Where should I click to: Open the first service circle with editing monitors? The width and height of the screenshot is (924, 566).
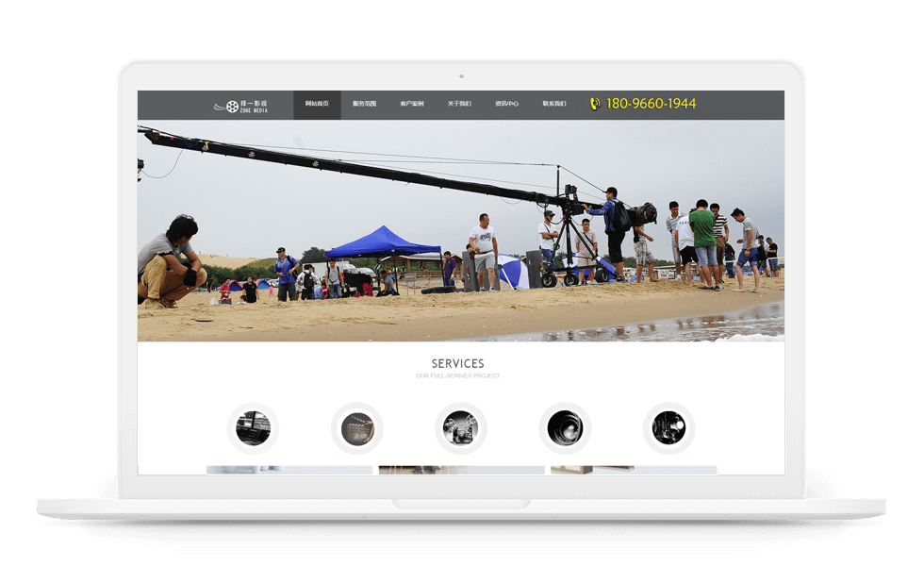point(253,428)
